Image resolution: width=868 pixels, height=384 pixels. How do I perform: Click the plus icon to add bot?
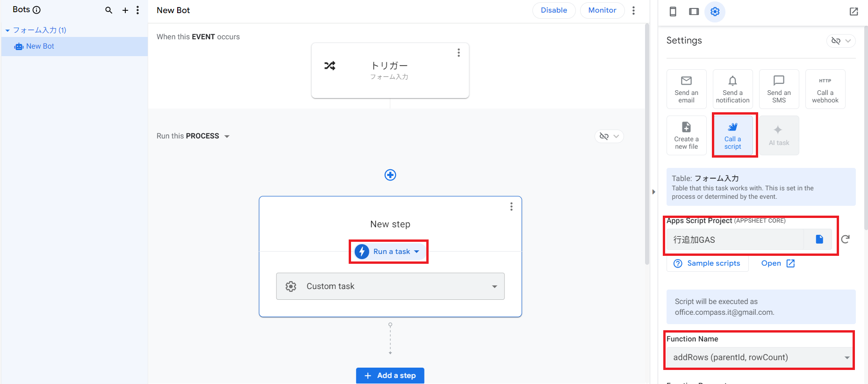click(125, 10)
